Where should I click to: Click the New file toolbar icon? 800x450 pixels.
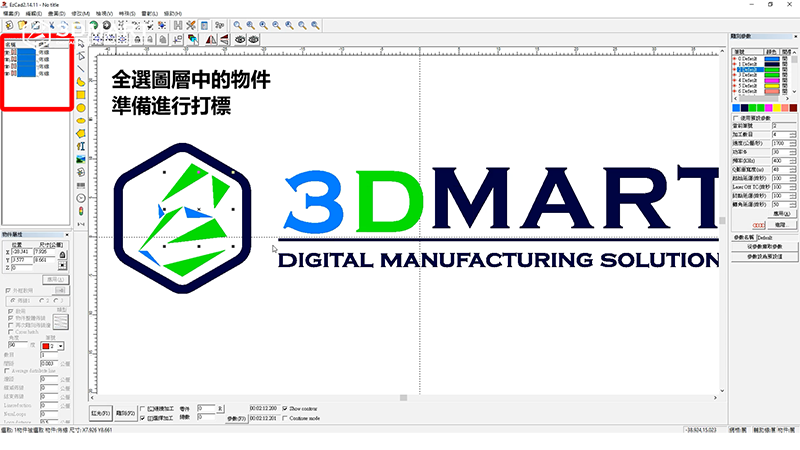[8, 24]
